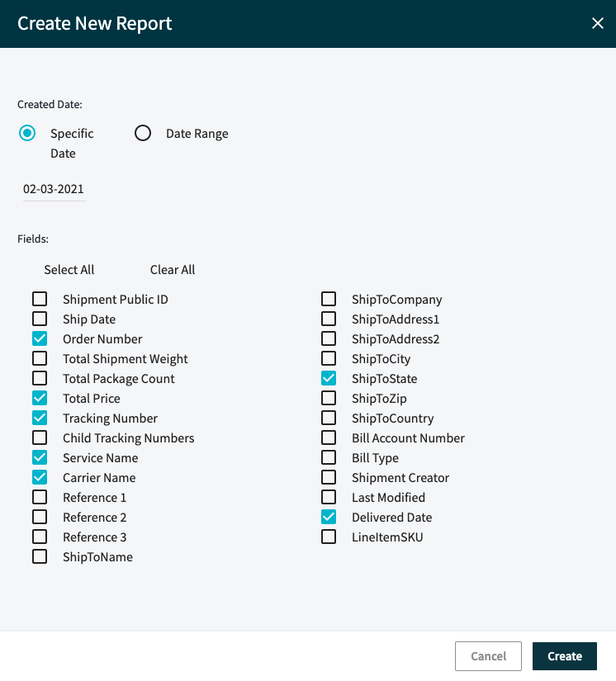Uncheck the Tracking Number field
This screenshot has height=681, width=616.
[39, 418]
